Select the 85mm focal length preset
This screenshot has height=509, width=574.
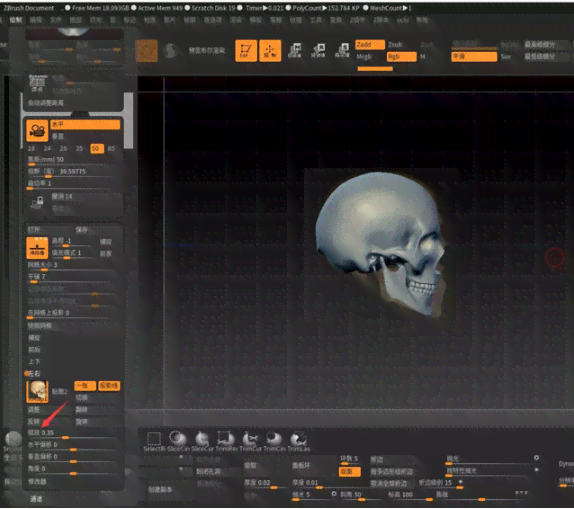point(111,149)
